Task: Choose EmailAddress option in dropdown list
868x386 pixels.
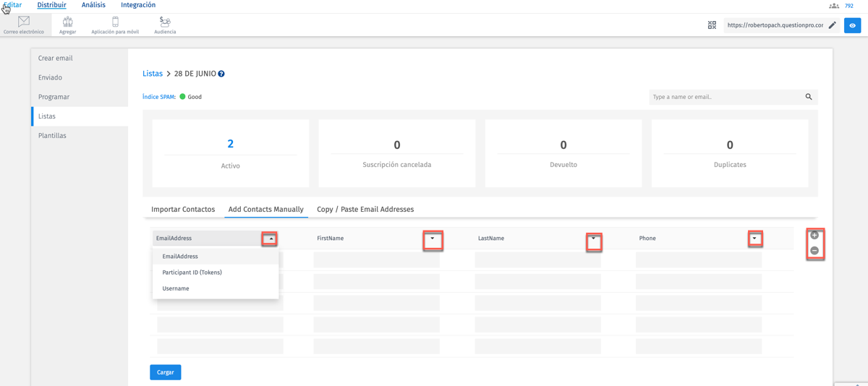Action: click(x=216, y=257)
